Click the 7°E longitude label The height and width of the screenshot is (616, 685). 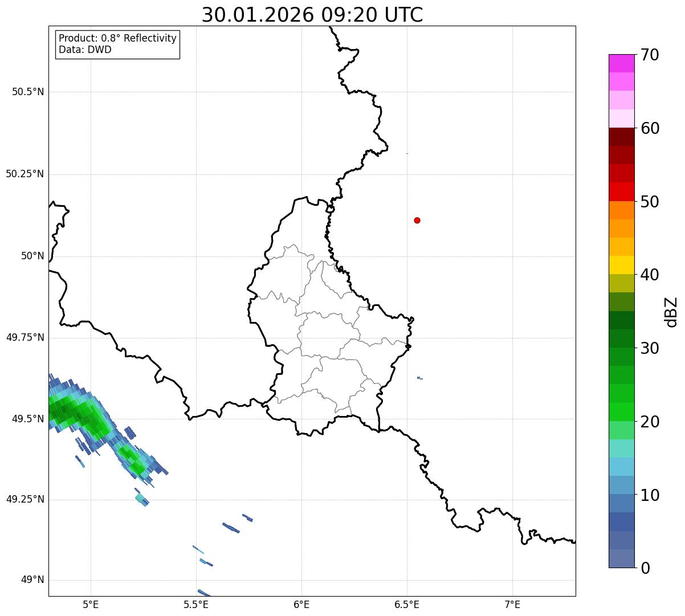[512, 604]
